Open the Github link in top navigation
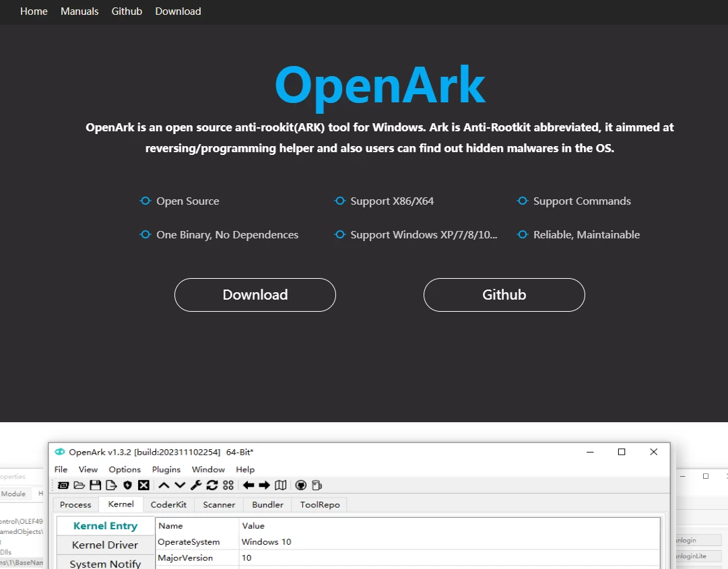This screenshot has width=728, height=569. tap(127, 11)
